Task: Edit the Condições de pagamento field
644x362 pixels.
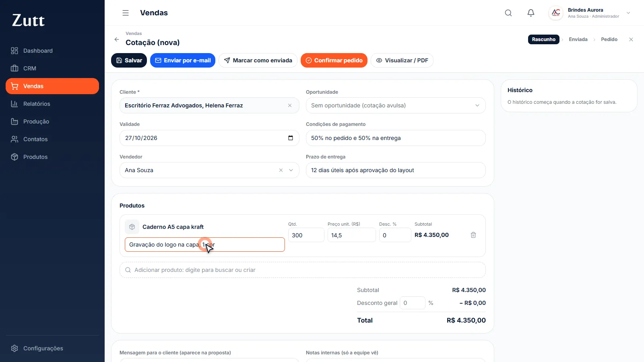Action: click(x=396, y=138)
